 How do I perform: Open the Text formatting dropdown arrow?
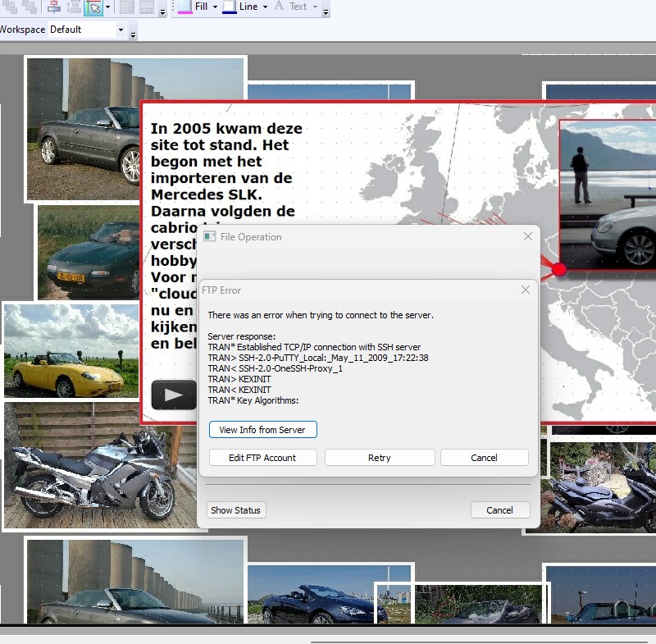click(315, 7)
